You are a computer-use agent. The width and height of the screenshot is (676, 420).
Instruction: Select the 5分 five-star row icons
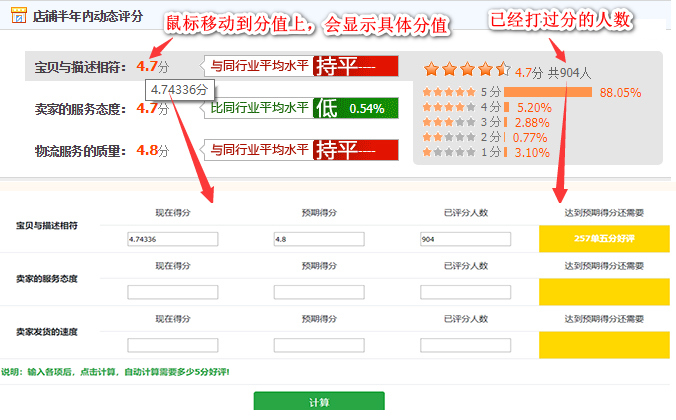pos(450,92)
